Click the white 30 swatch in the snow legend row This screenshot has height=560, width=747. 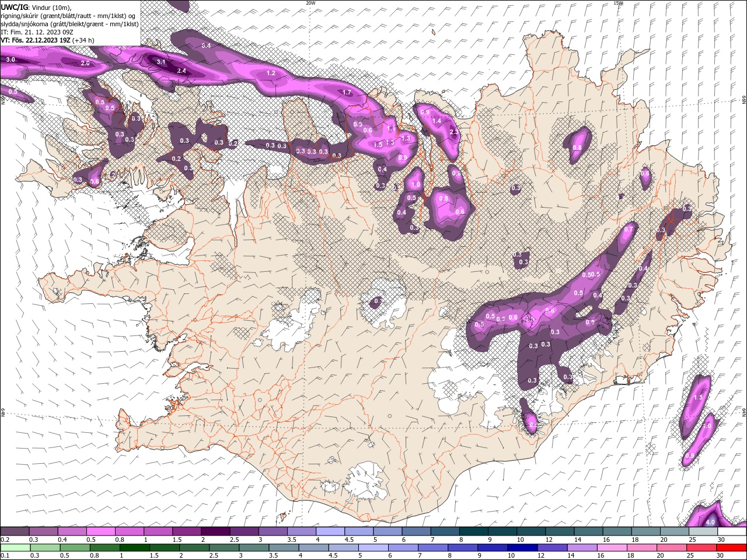click(731, 531)
